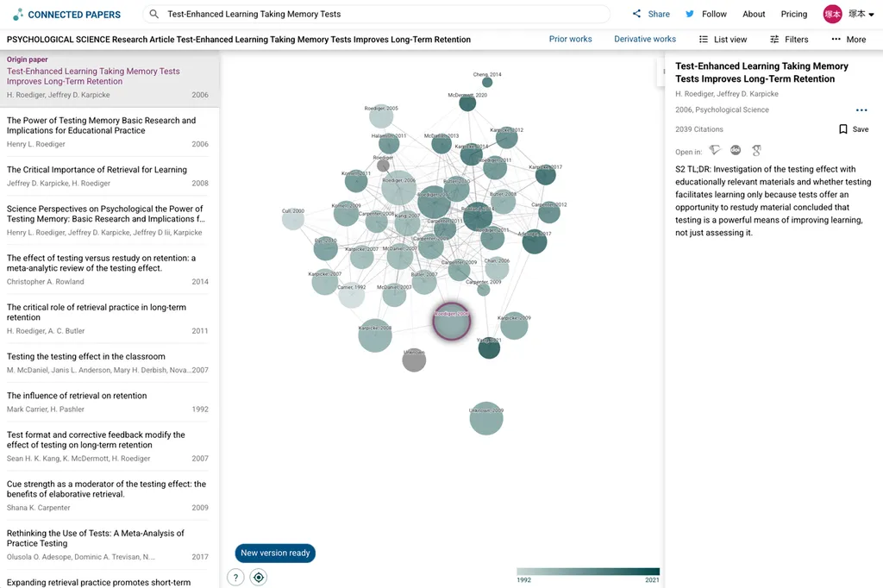The width and height of the screenshot is (883, 588).
Task: Save paper with bookmark button
Action: (853, 129)
